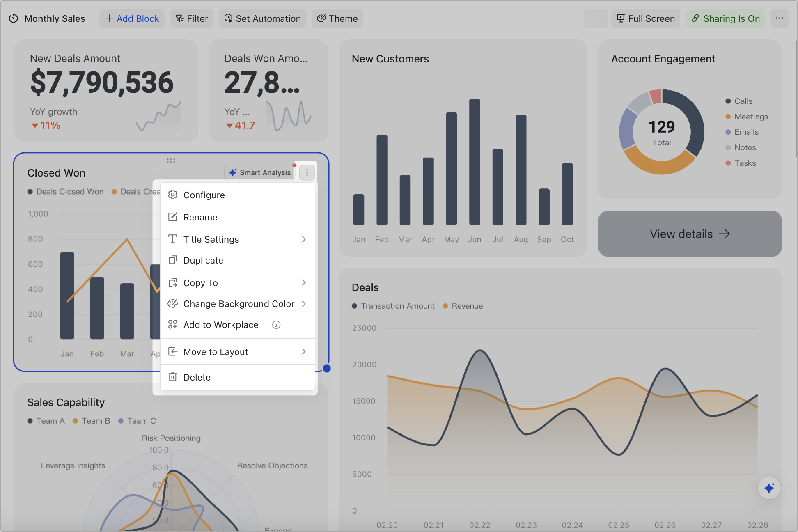The width and height of the screenshot is (798, 532).
Task: Open the Copy To submenu
Action: (x=238, y=283)
